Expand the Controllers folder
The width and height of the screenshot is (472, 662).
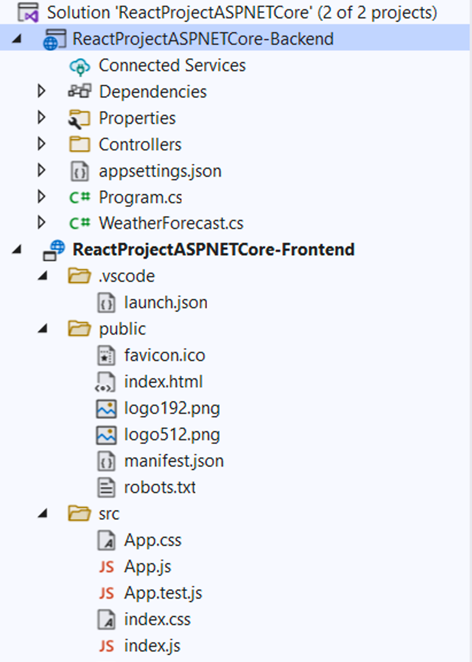coord(41,144)
